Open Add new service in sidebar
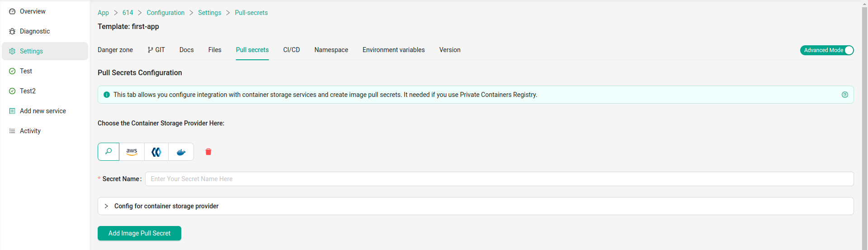Viewport: 868px width, 250px height. [x=43, y=111]
